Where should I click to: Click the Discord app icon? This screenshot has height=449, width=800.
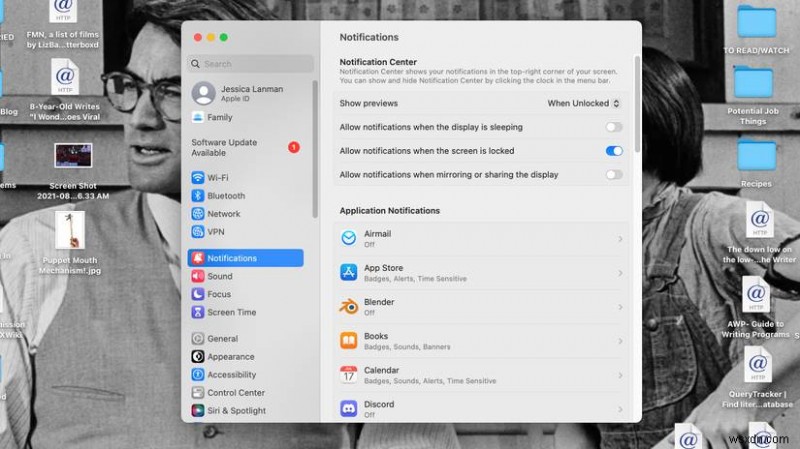[x=349, y=409]
